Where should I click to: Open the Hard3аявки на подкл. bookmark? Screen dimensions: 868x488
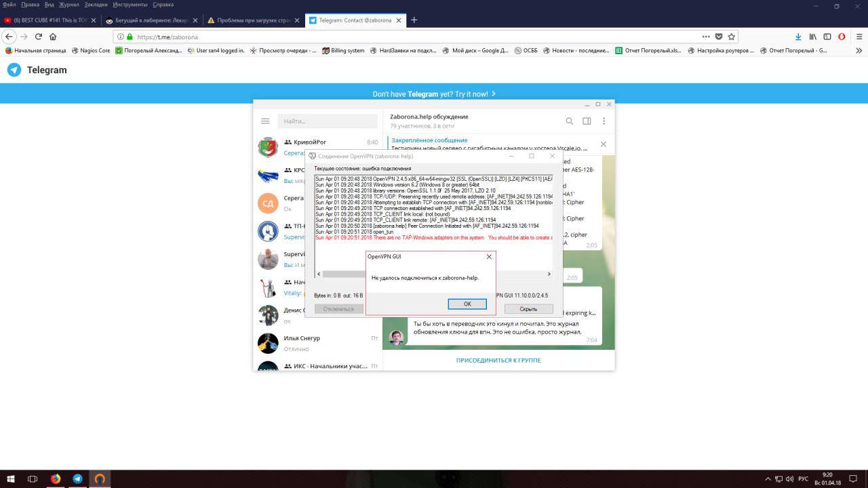(x=403, y=50)
